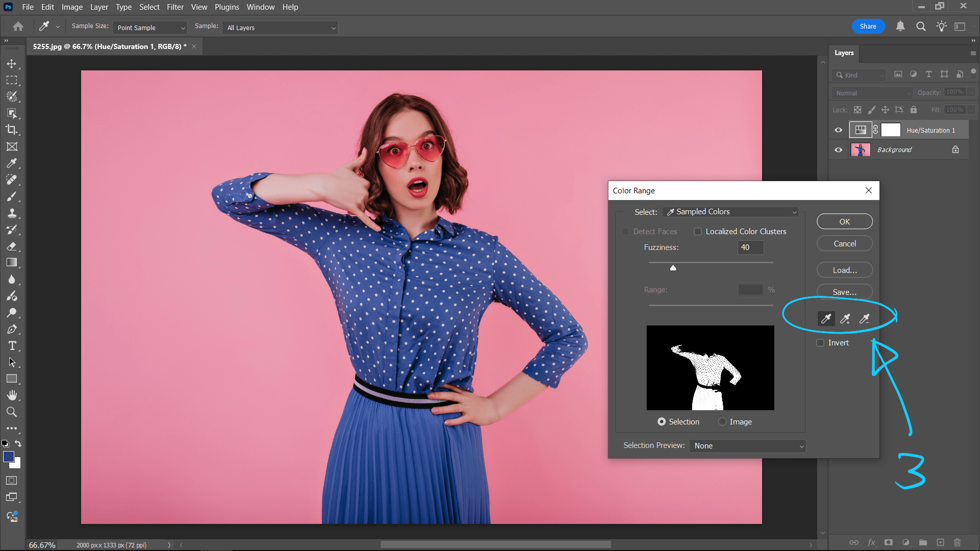Select the Crop tool
The width and height of the screenshot is (980, 551).
pyautogui.click(x=12, y=130)
